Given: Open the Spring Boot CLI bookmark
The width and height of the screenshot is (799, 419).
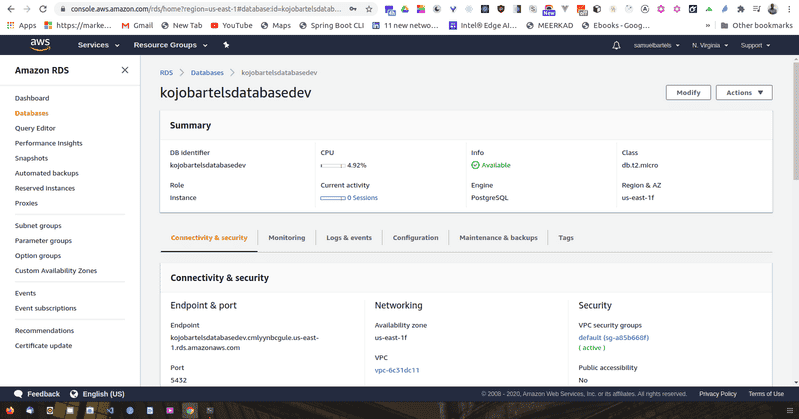Looking at the screenshot, I should click(x=331, y=25).
